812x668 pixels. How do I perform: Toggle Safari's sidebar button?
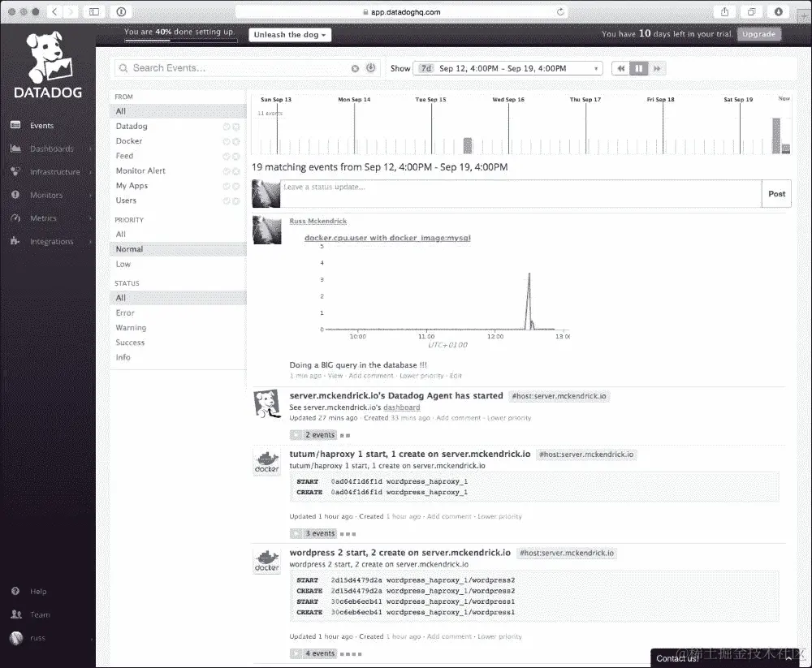point(94,11)
